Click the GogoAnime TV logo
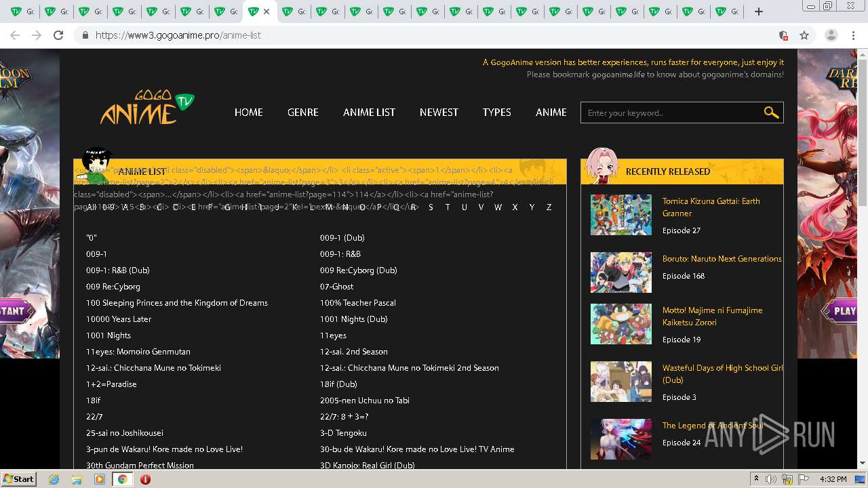The height and width of the screenshot is (488, 868). [x=147, y=107]
